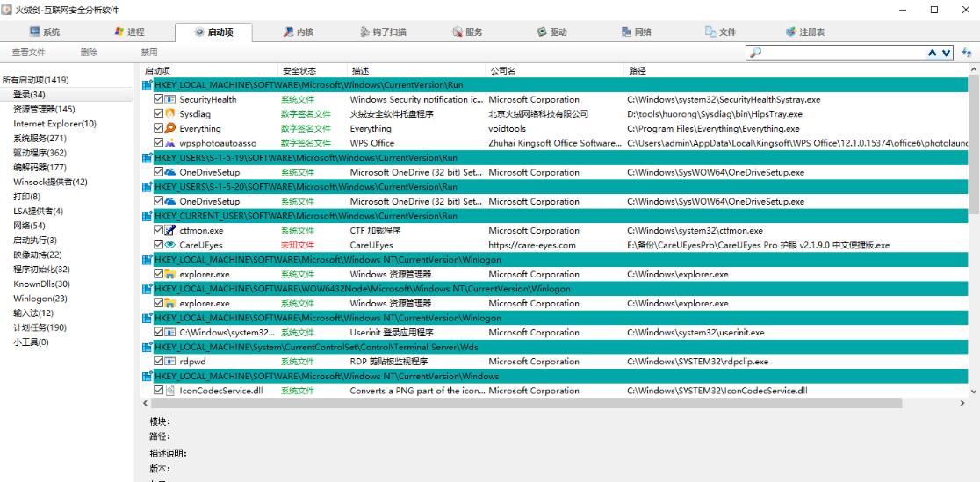Select the https://care-eyes.com company cell

point(532,245)
